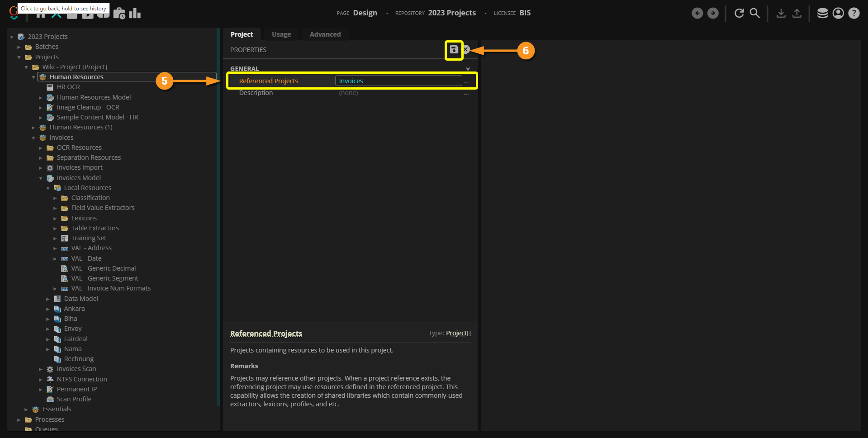Select the Scan Profile node
868x438 pixels.
(x=74, y=399)
